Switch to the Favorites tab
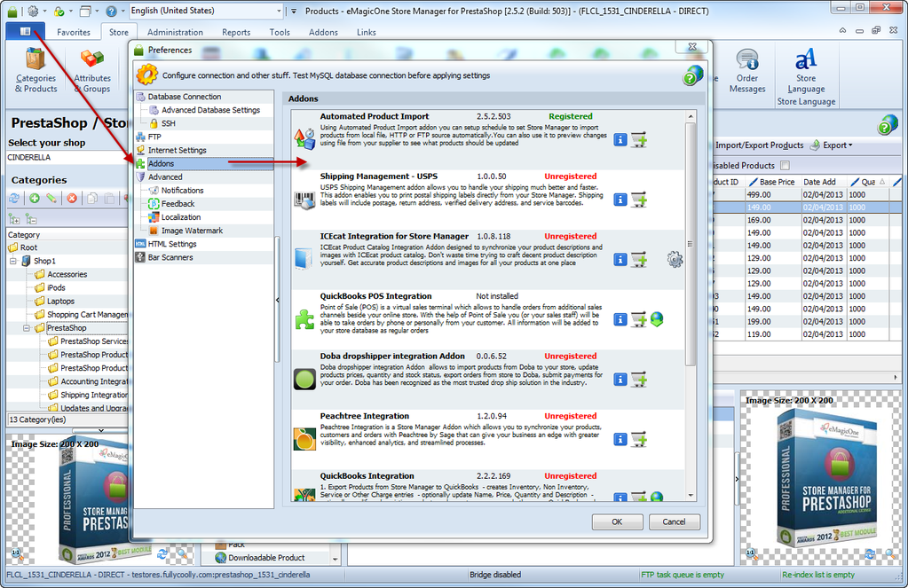Screen dimensions: 908x588 coord(74,33)
